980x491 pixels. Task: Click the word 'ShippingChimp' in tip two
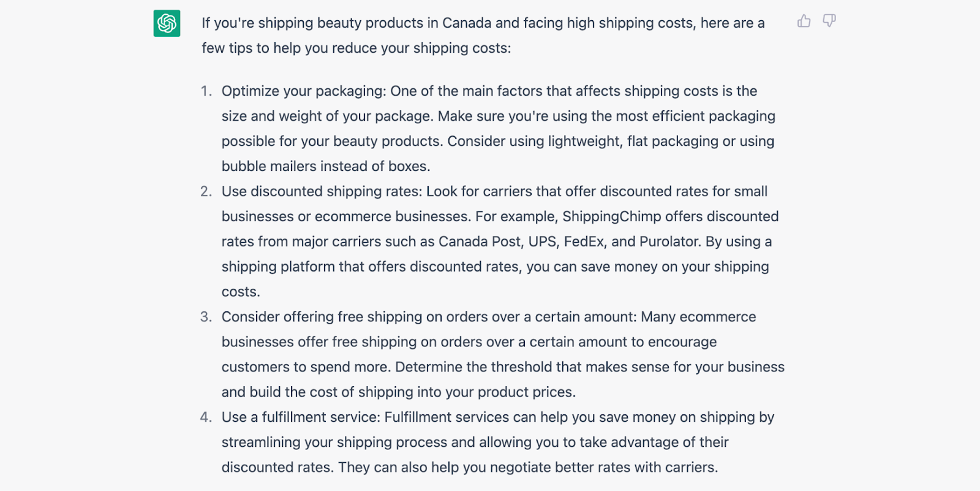pos(612,217)
